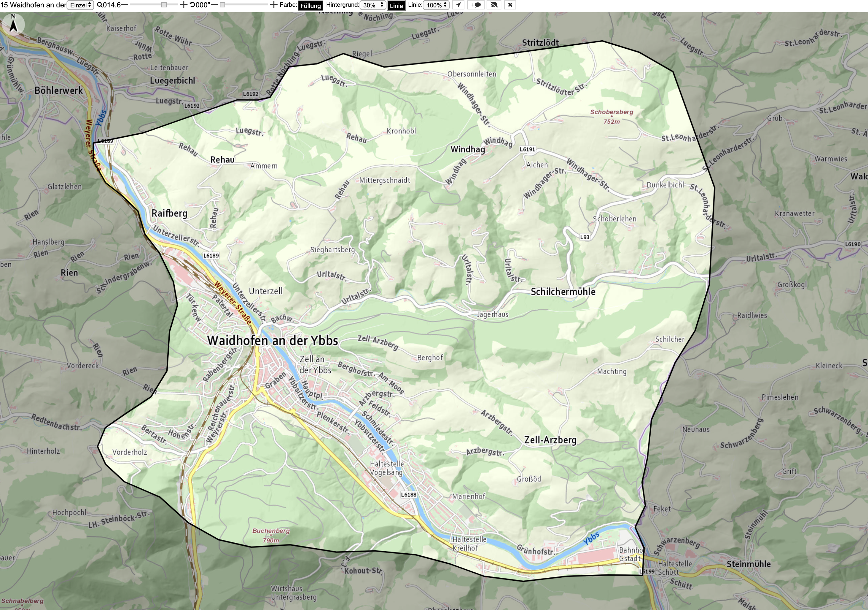
Task: Click the location arrow button
Action: click(458, 5)
